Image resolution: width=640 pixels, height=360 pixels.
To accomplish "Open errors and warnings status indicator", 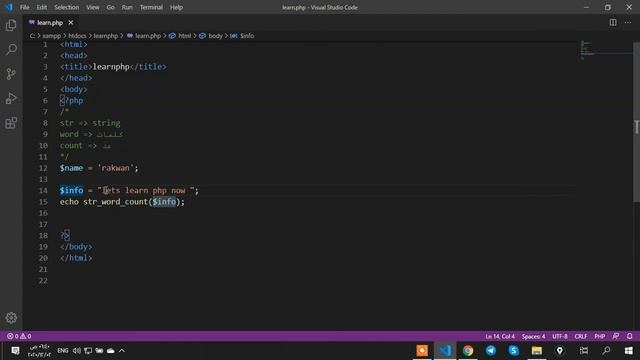I will coord(19,336).
